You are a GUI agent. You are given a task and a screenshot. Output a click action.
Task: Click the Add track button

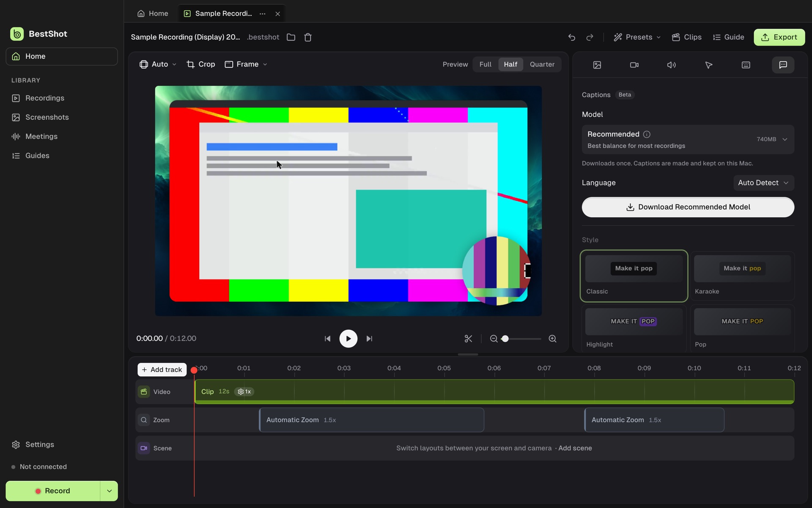pos(162,370)
